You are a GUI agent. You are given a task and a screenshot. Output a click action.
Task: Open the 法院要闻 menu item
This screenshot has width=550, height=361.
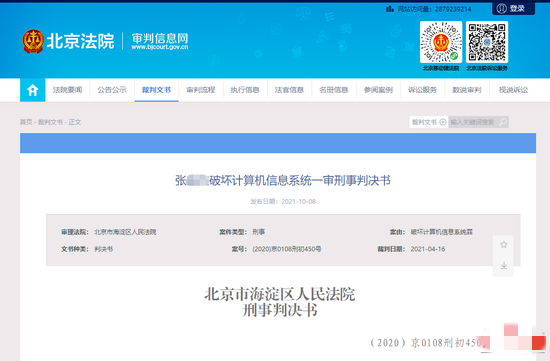(67, 90)
